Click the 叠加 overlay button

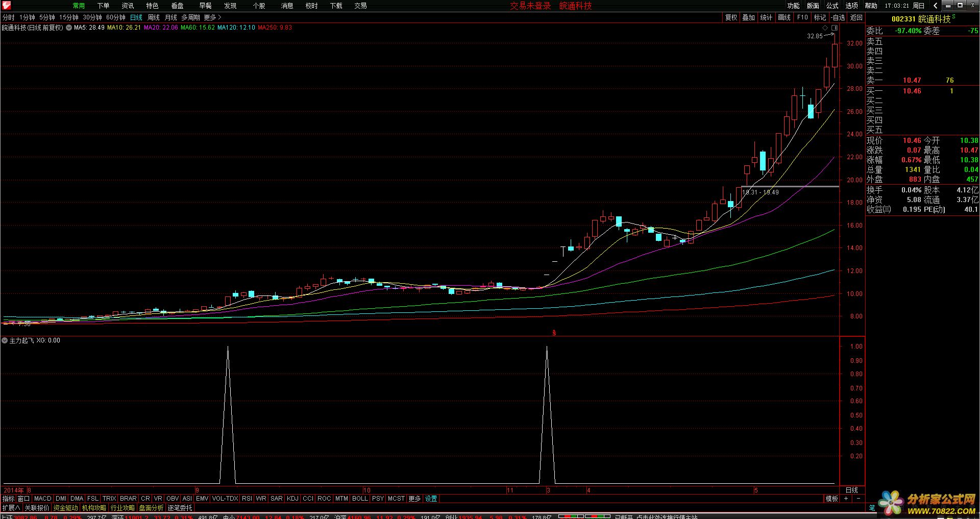(x=749, y=17)
